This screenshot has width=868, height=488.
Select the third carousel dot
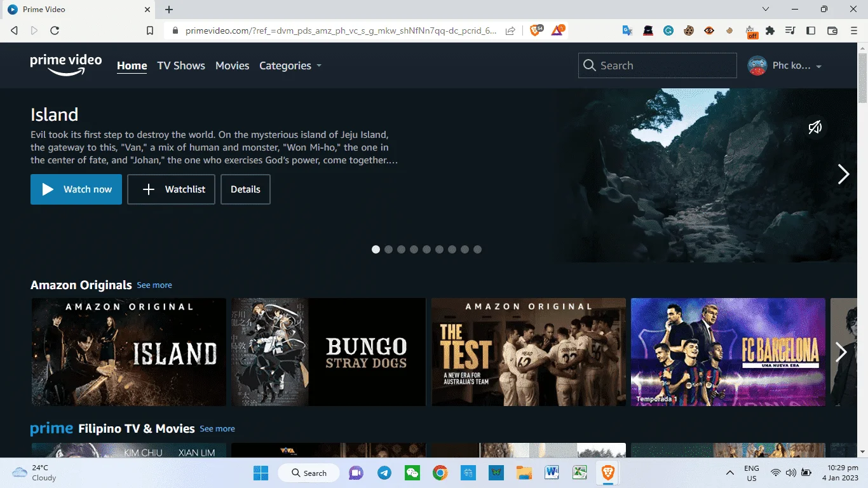(x=401, y=249)
